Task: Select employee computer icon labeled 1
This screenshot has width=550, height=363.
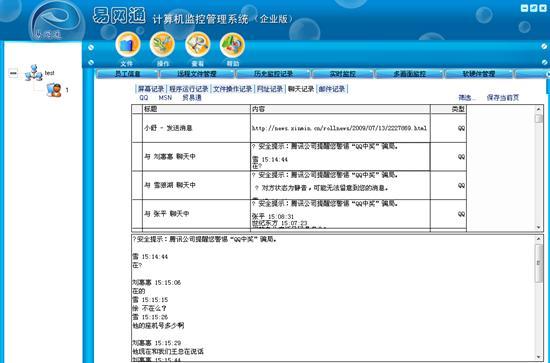Action: click(x=54, y=90)
